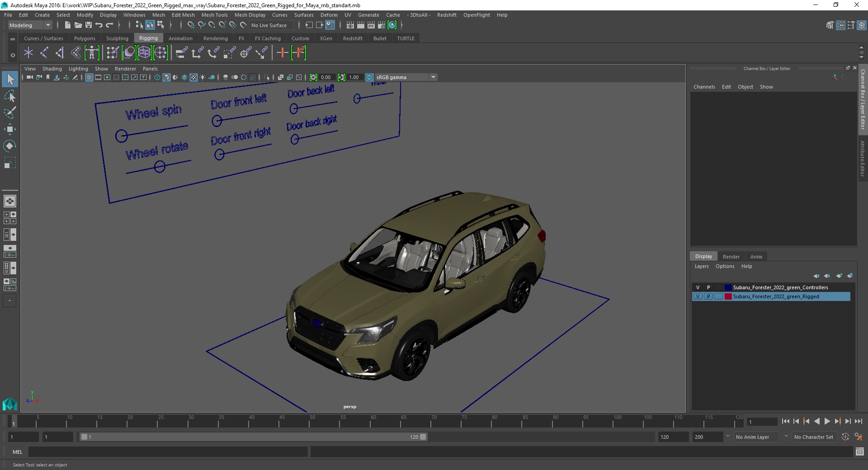Toggle playback P on Controllers layer
Screen dimensions: 868x470
point(708,287)
